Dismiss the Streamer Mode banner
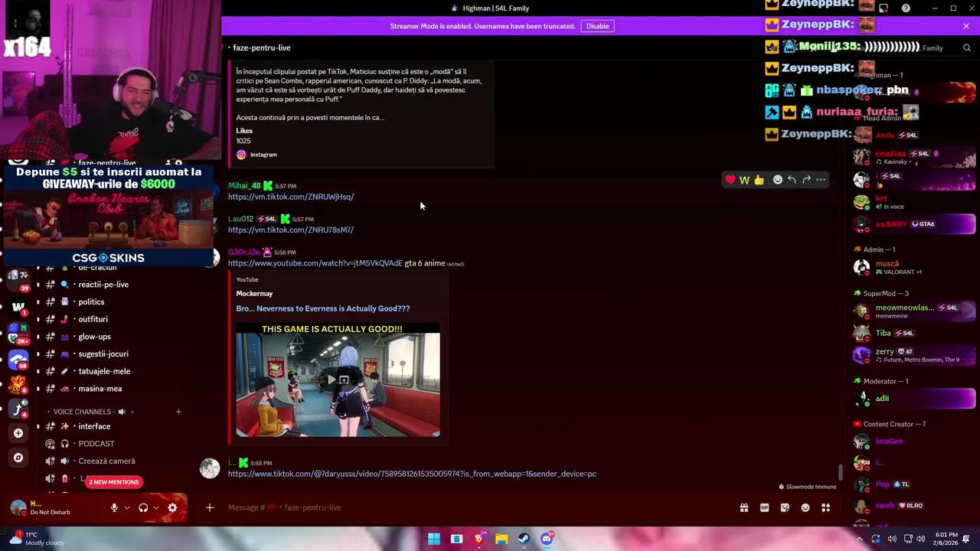This screenshot has width=980, height=551. click(x=966, y=26)
